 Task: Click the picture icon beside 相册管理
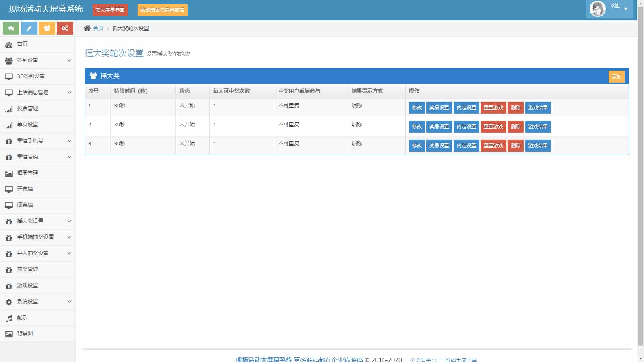click(9, 173)
